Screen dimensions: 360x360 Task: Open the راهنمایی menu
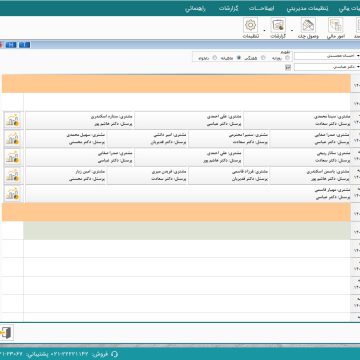pos(195,9)
